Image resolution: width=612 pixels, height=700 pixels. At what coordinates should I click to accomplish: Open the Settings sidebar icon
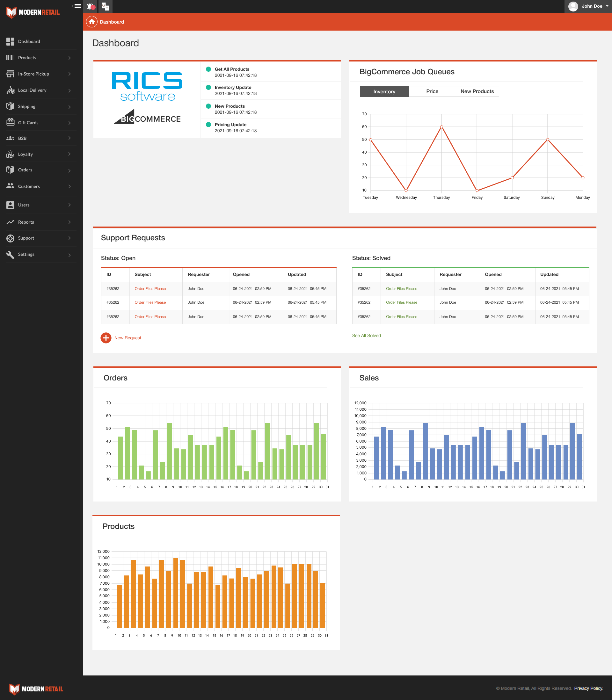10,255
